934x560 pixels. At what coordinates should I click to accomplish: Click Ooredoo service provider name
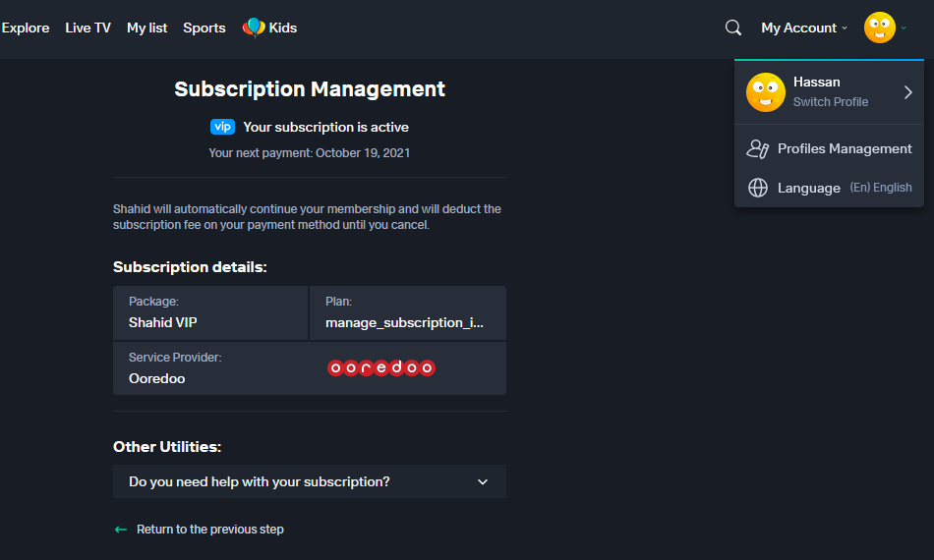(156, 378)
